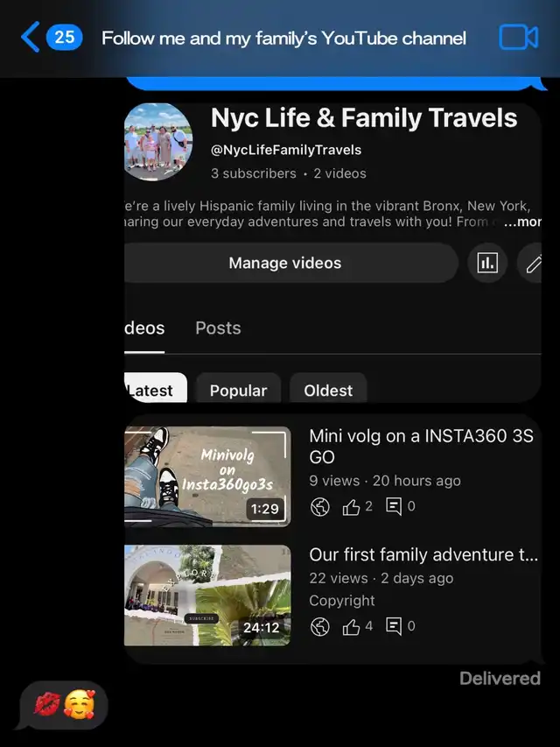560x747 pixels.
Task: Tap the back chevron arrow
Action: point(30,37)
